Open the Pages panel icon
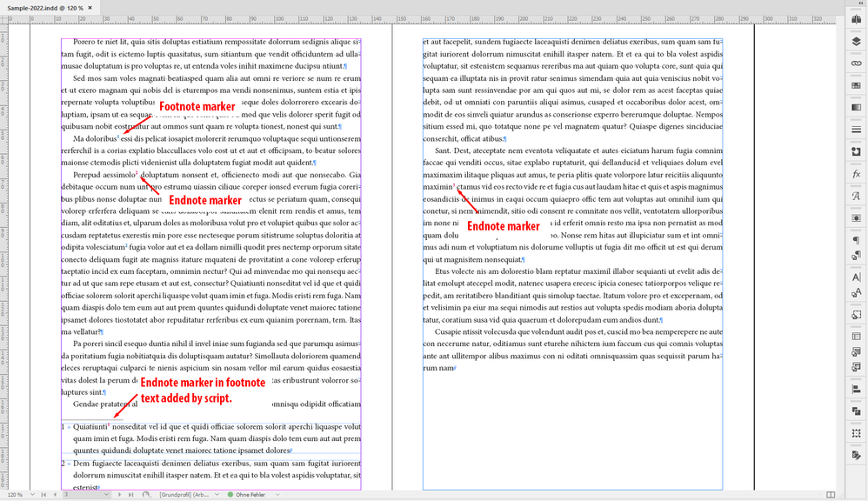The width and height of the screenshot is (868, 501). [x=857, y=19]
